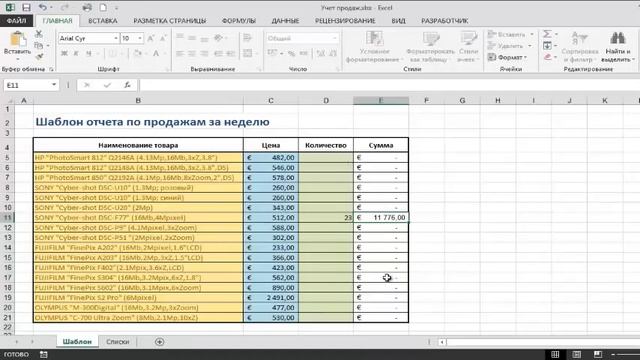Click the quick print icon in the title bar
The image size is (640, 360).
click(x=87, y=7)
